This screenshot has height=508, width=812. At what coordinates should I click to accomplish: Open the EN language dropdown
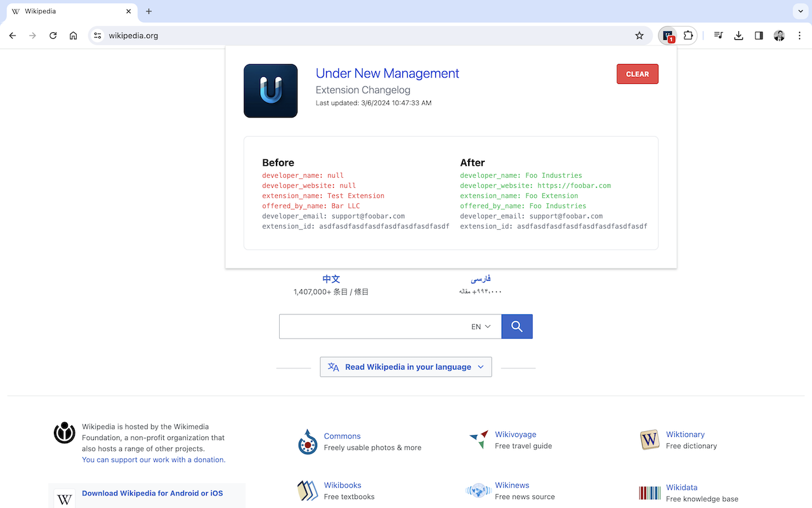[480, 326]
